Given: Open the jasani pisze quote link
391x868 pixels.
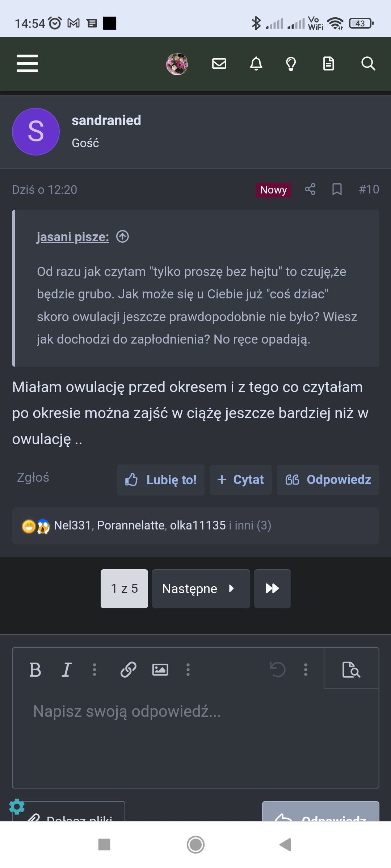Looking at the screenshot, I should 73,237.
